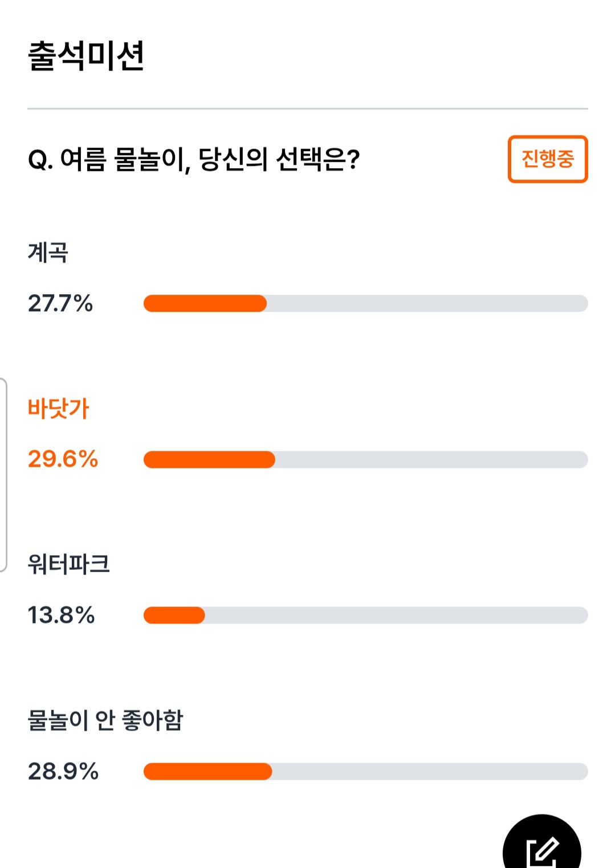Viewport: 615px width, 868px height.
Task: Click the 13.8% result value
Action: 61,615
